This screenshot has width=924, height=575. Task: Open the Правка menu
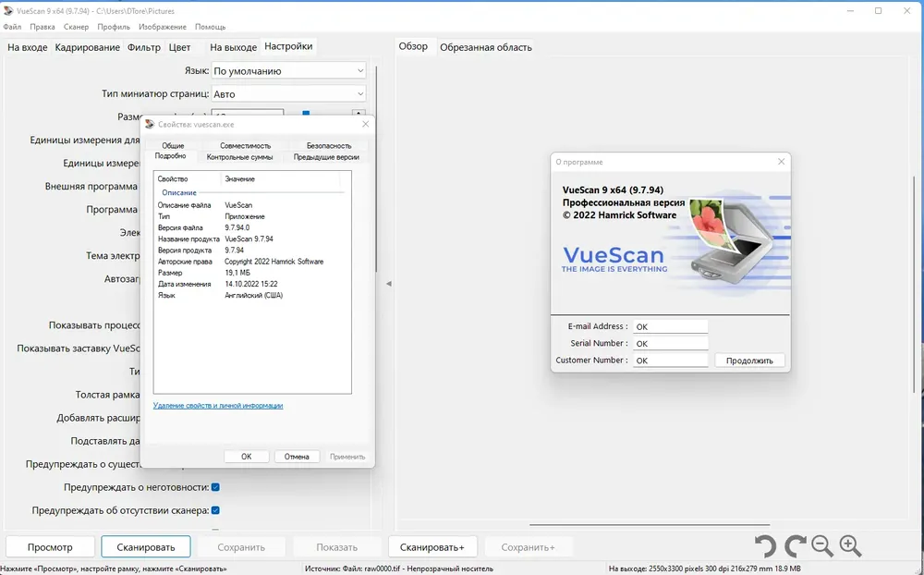(x=43, y=27)
